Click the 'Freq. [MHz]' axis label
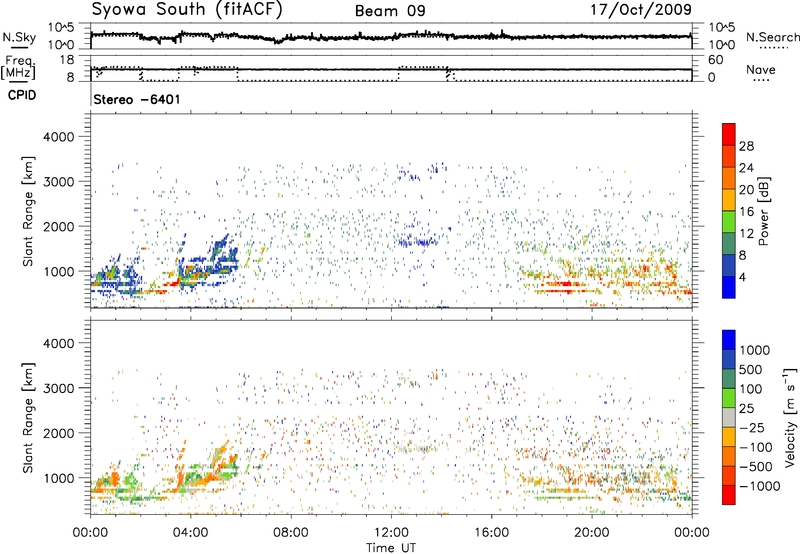This screenshot has width=800, height=554. point(18,67)
